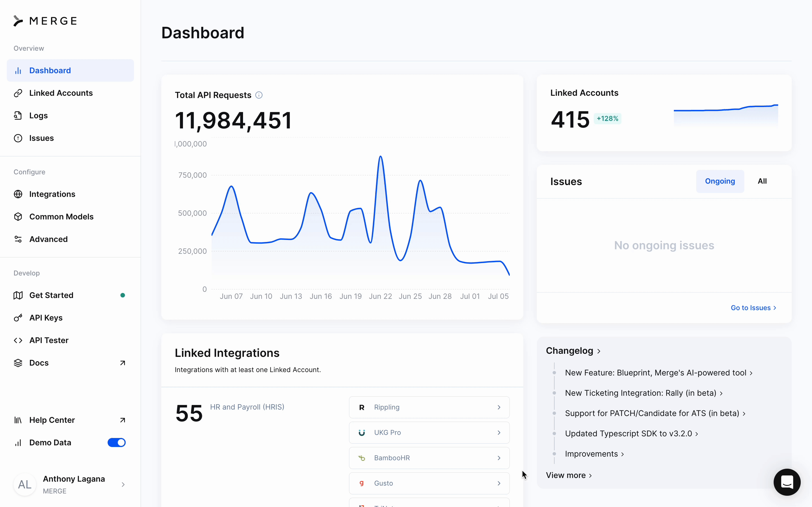
Task: Open Logs from the sidebar icon
Action: point(18,115)
